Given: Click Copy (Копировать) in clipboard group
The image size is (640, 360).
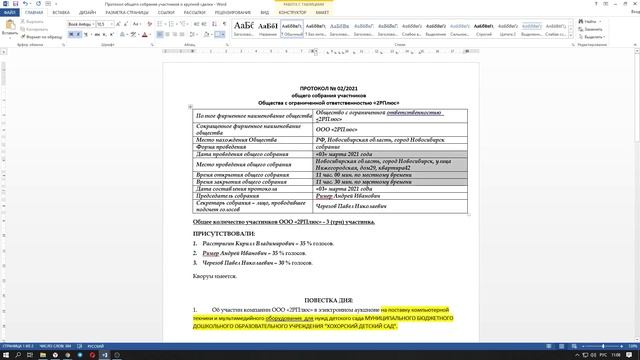Looking at the screenshot, I should (34, 29).
